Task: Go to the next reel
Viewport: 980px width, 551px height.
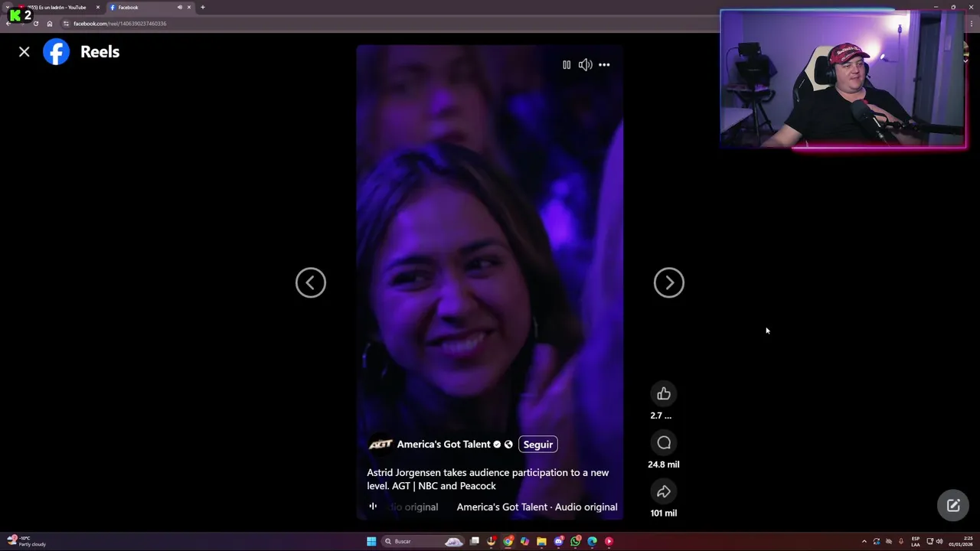Action: click(669, 282)
